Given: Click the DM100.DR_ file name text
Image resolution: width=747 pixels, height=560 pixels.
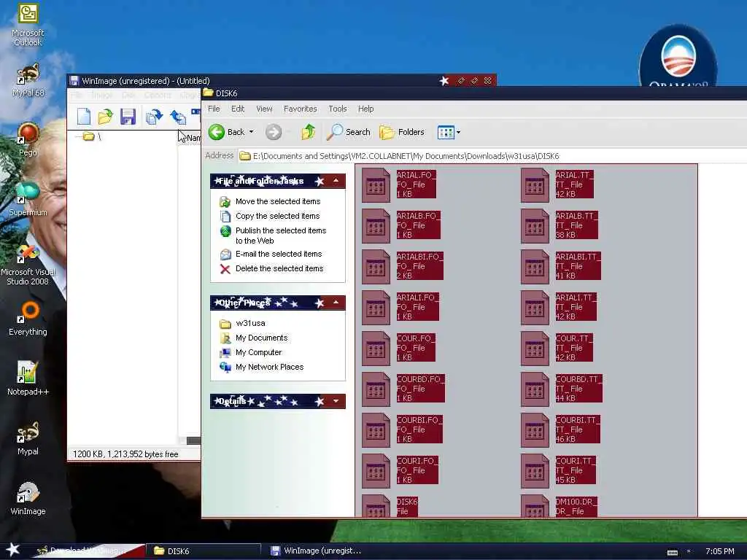Looking at the screenshot, I should coord(576,502).
